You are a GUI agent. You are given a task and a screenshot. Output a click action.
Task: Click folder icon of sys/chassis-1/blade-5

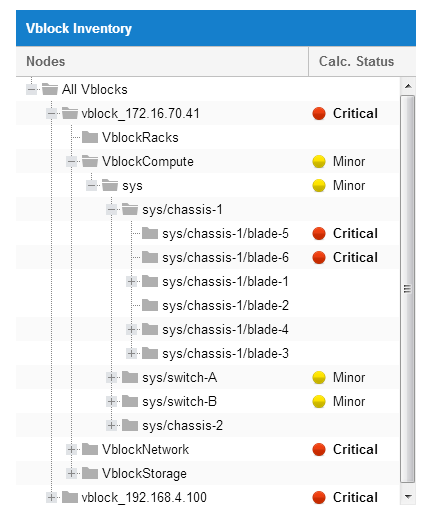coord(150,233)
